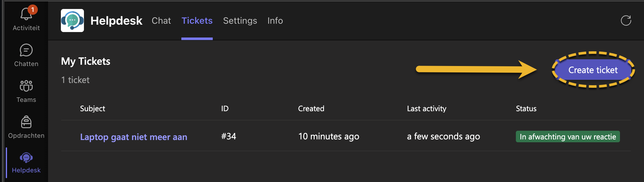644x182 pixels.
Task: Click the Helpdesk app logo
Action: coord(72,21)
